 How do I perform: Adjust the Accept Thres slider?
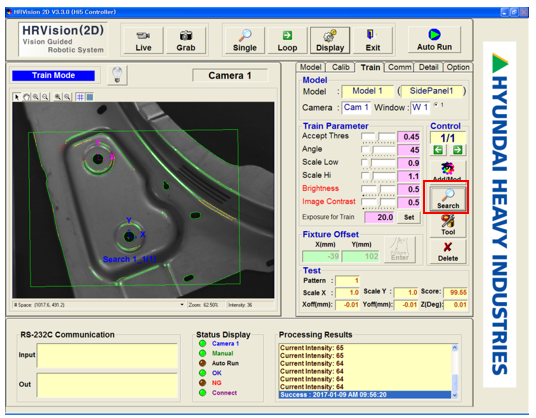pyautogui.click(x=378, y=137)
